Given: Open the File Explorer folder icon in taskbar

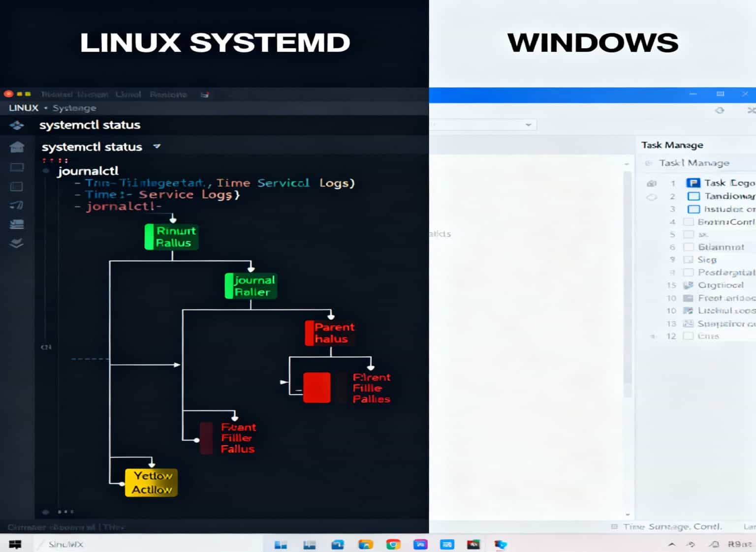Looking at the screenshot, I should pos(365,544).
